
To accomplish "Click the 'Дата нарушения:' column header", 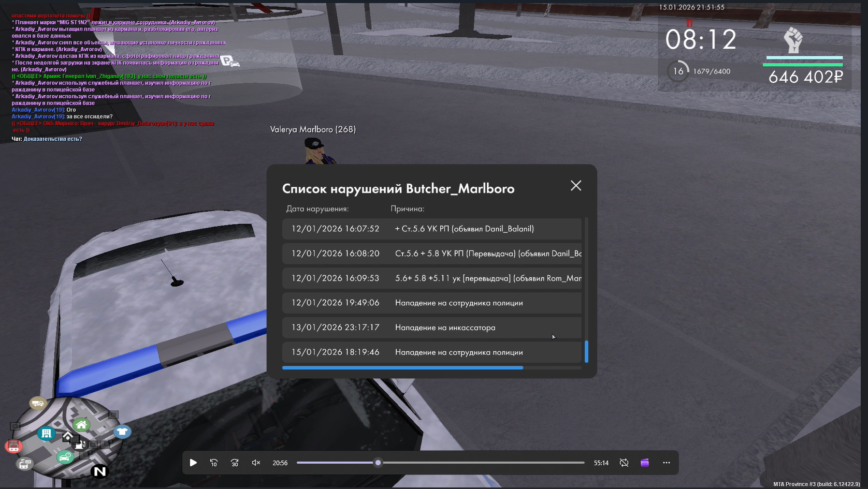I will coord(317,209).
